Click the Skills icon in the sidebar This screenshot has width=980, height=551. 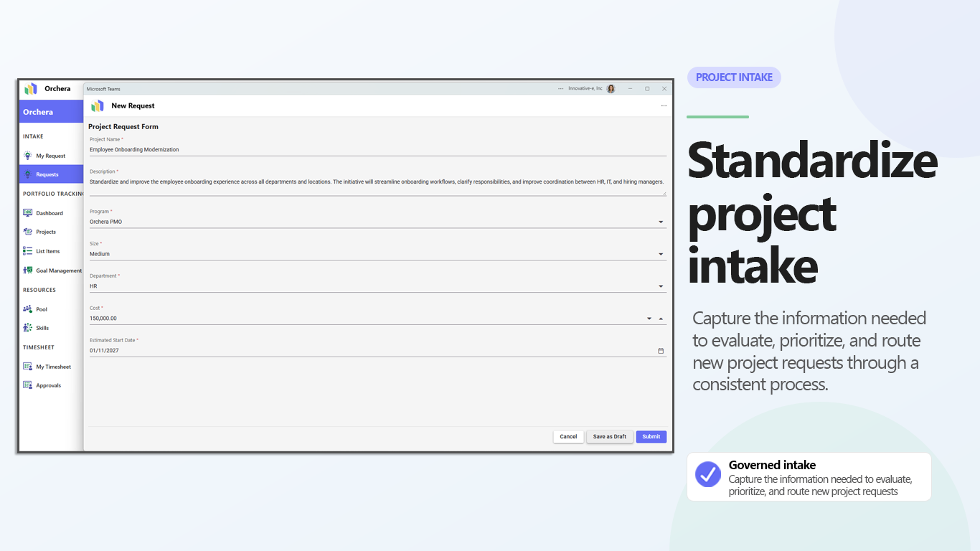coord(27,328)
